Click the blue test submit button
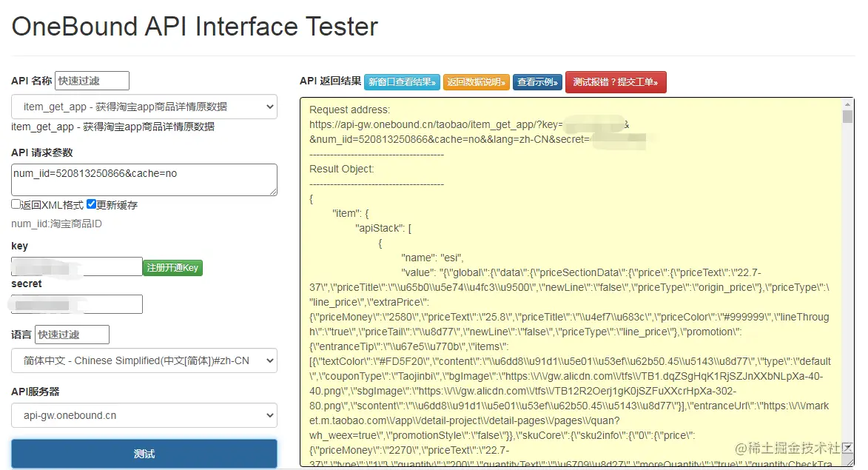The width and height of the screenshot is (868, 470). 144,454
